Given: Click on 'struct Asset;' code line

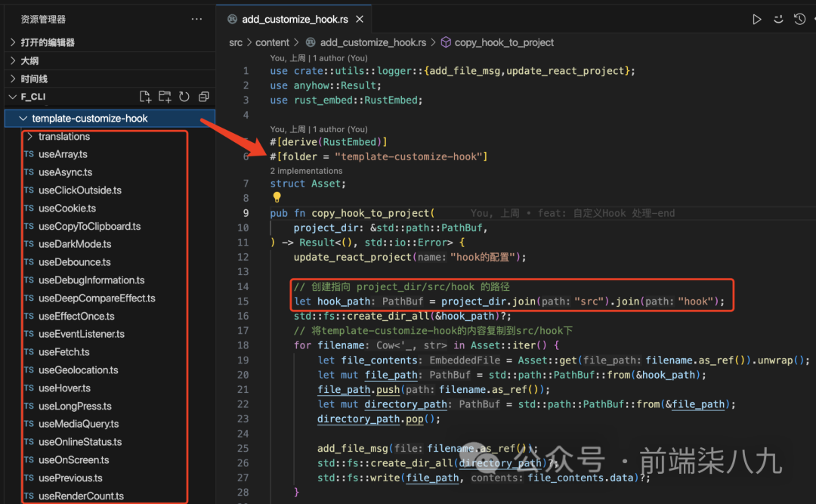Looking at the screenshot, I should pyautogui.click(x=308, y=184).
